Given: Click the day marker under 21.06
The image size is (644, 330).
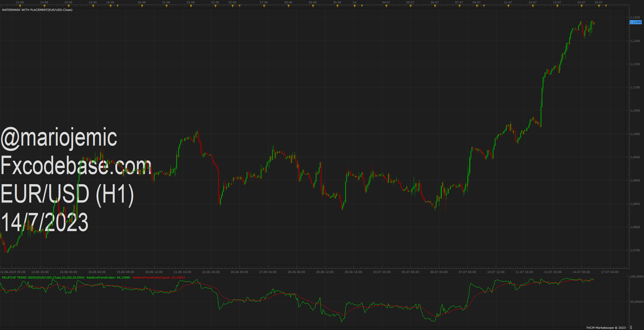Looking at the screenshot, I should click(x=166, y=6).
